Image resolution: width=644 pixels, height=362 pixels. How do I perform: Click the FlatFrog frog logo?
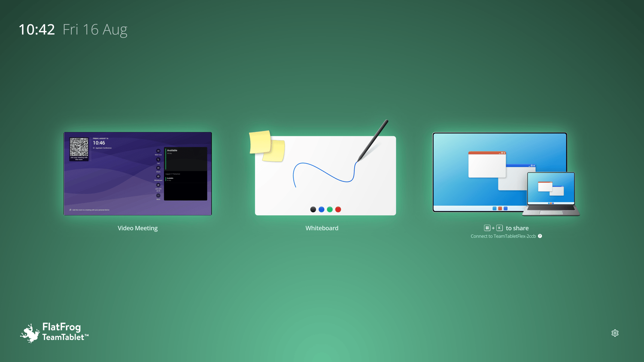click(x=30, y=333)
